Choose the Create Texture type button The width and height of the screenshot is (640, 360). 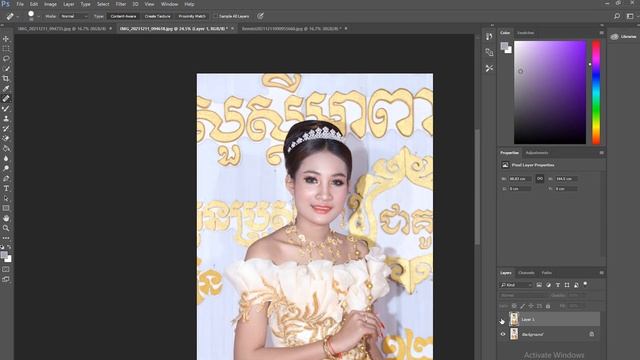[157, 16]
